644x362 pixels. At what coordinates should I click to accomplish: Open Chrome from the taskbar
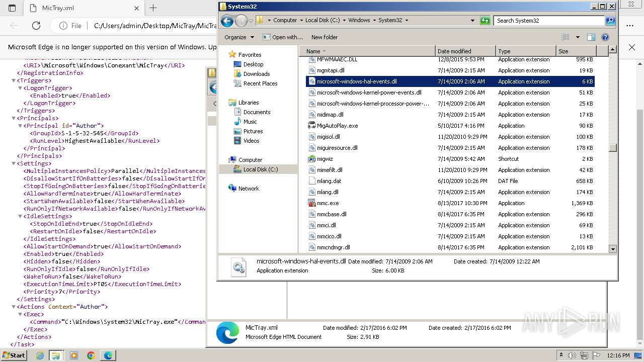coord(91,355)
